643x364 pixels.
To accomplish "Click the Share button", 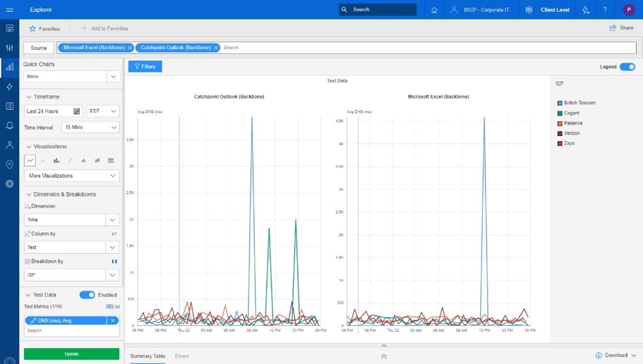I will [621, 28].
